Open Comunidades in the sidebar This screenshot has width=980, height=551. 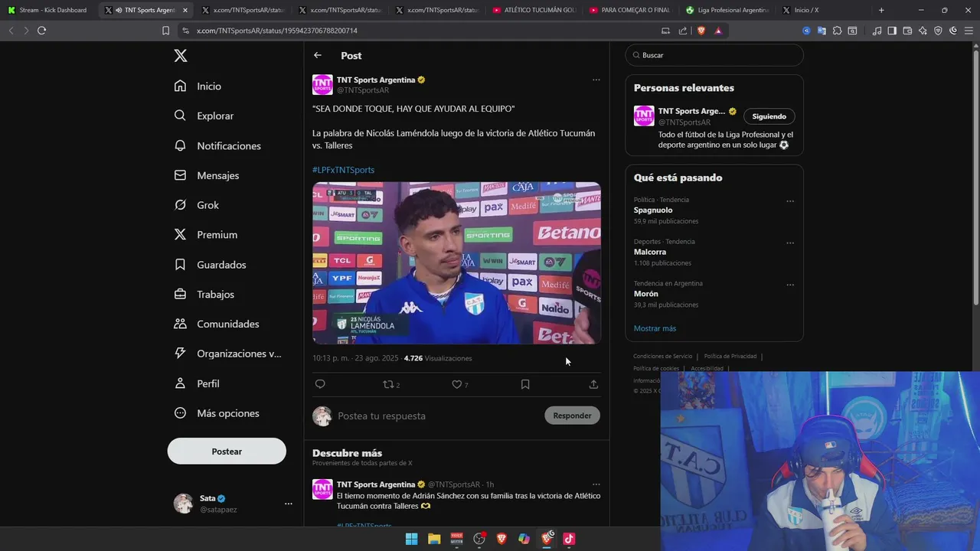pos(217,324)
